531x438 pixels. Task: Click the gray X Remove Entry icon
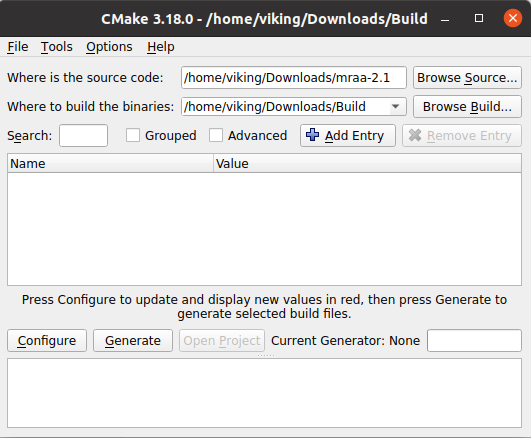click(x=415, y=135)
